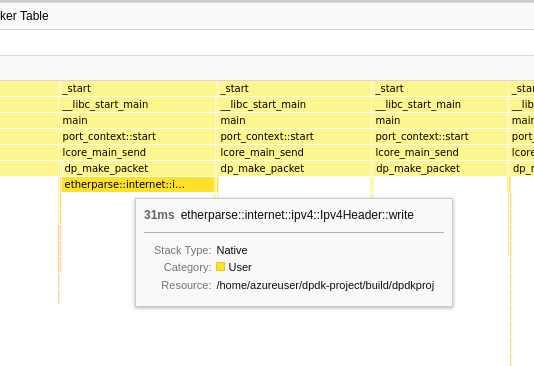This screenshot has height=366, width=534.
Task: Click the yellow User category swatch
Action: 220,267
